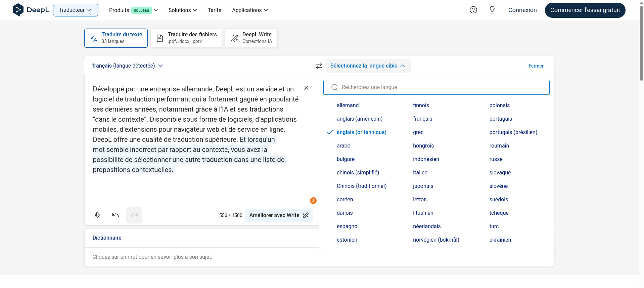Choose slovène language
644x288 pixels.
point(498,186)
